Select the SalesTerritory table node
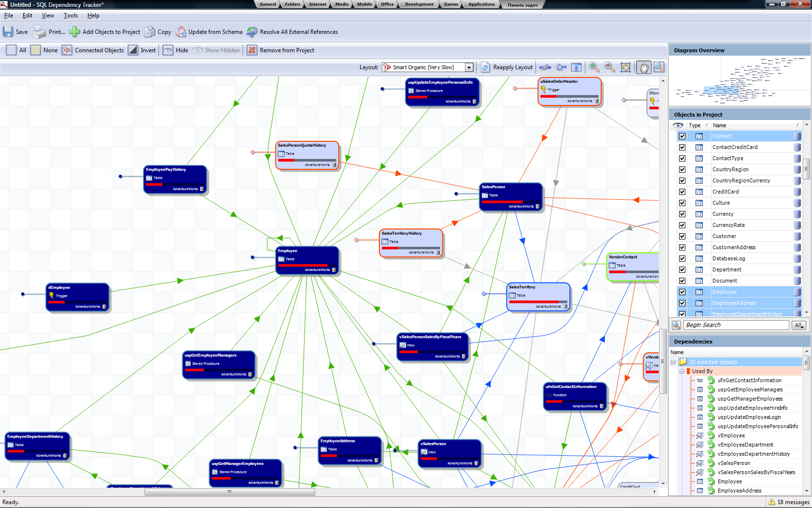Image resolution: width=812 pixels, height=508 pixels. [x=538, y=297]
